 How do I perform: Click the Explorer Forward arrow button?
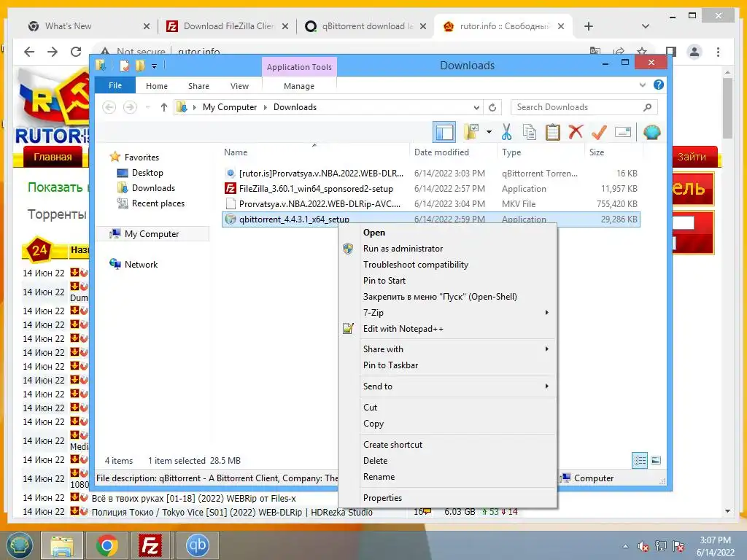point(130,107)
